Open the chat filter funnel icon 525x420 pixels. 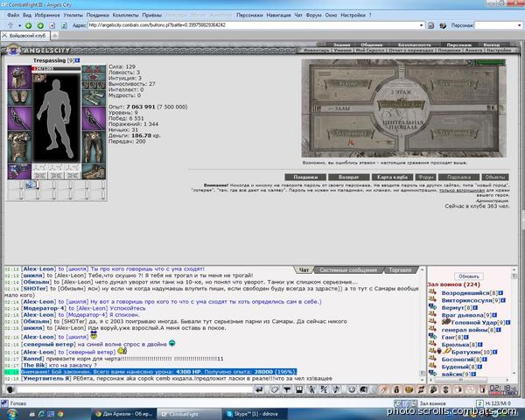coord(287,389)
